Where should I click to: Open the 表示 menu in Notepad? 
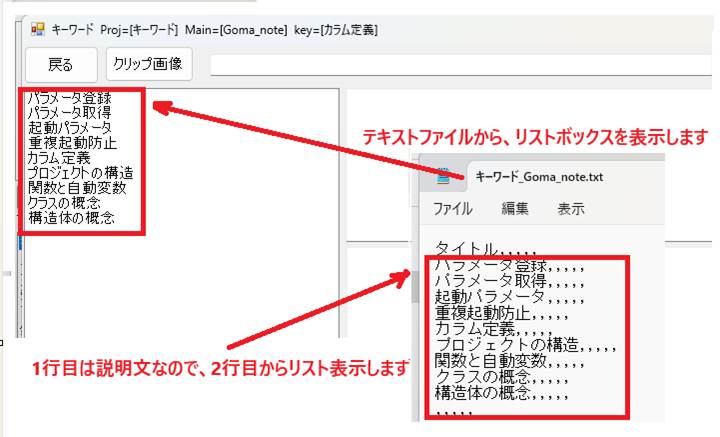[571, 209]
